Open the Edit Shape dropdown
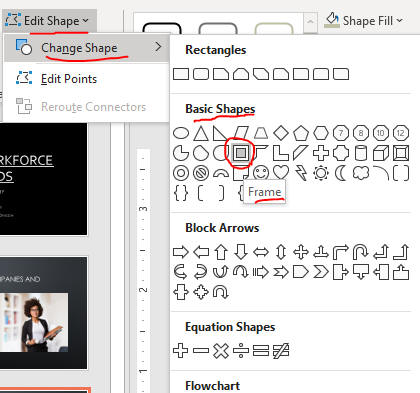This screenshot has width=420, height=393. (x=48, y=21)
